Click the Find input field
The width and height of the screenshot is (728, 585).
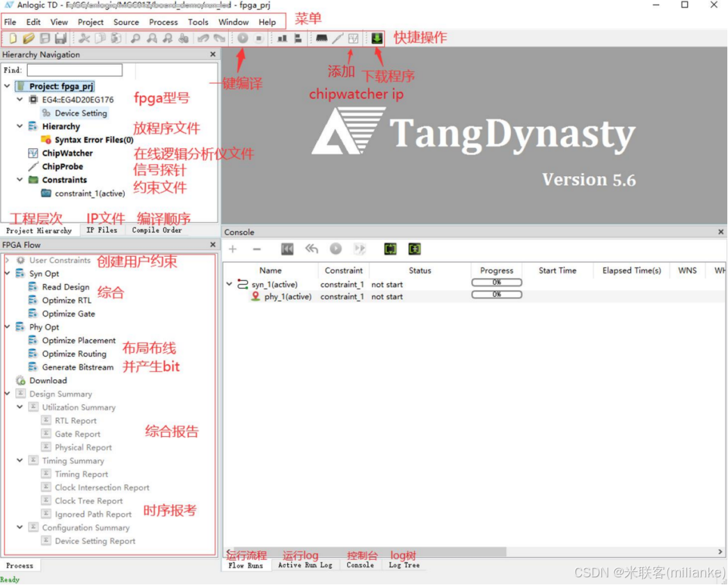click(74, 70)
